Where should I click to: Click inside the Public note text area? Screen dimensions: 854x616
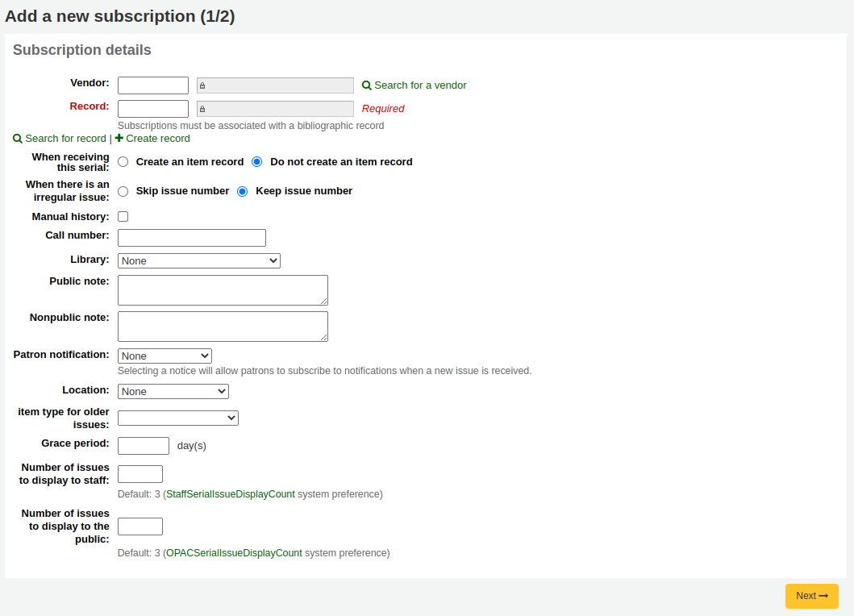pos(223,289)
